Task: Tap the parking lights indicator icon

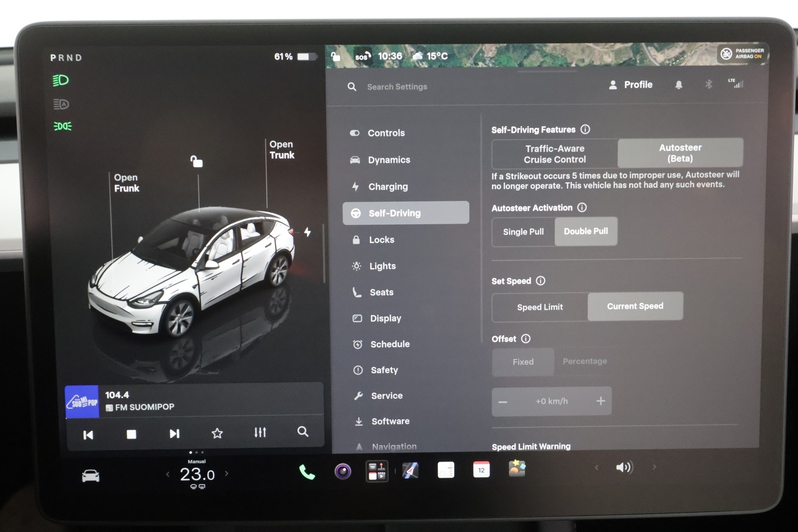Action: tap(63, 127)
